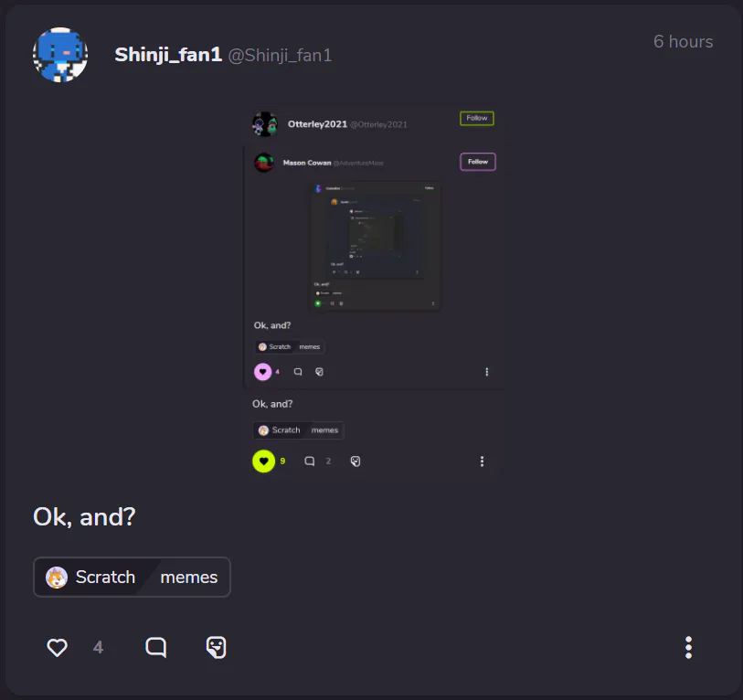Open the embedded screenshot image of Otterley2021's post

pyautogui.click(x=374, y=291)
